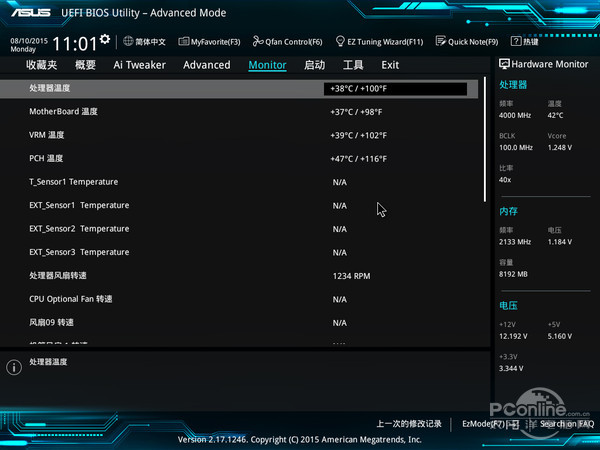600x450 pixels.
Task: Click the 100.0 MHz BCLK value
Action: pyautogui.click(x=516, y=147)
